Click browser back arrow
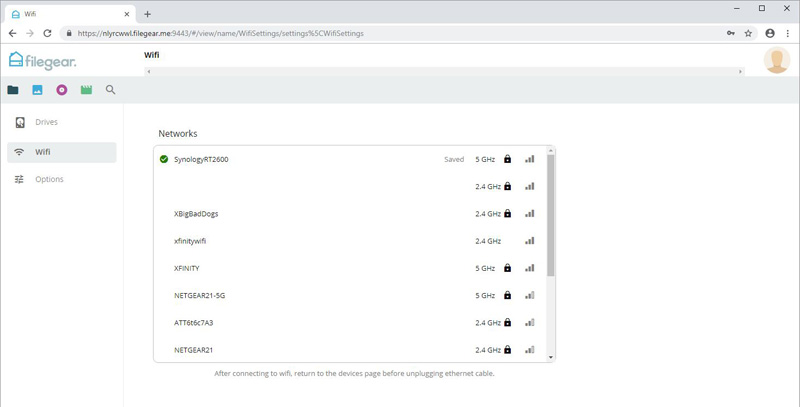The width and height of the screenshot is (800, 407). tap(12, 33)
